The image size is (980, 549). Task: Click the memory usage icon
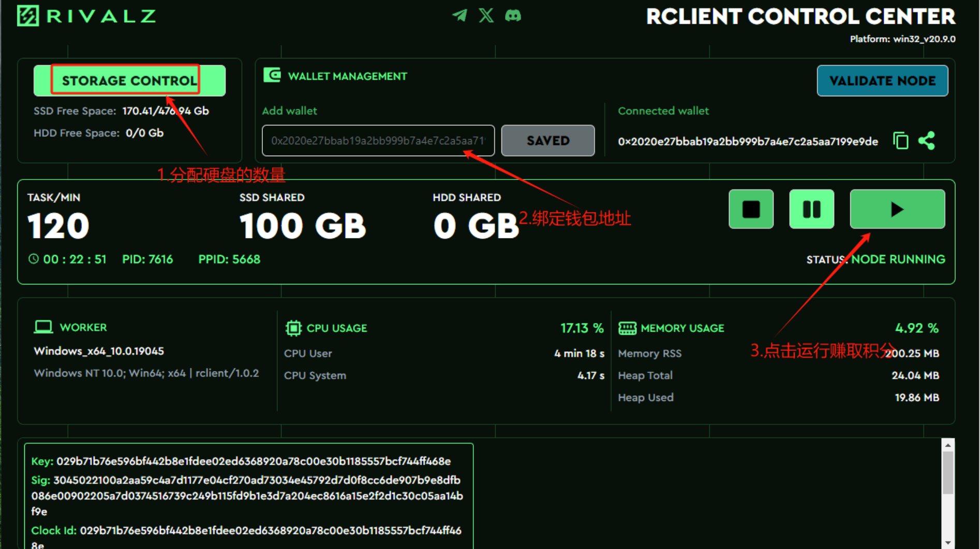point(627,328)
